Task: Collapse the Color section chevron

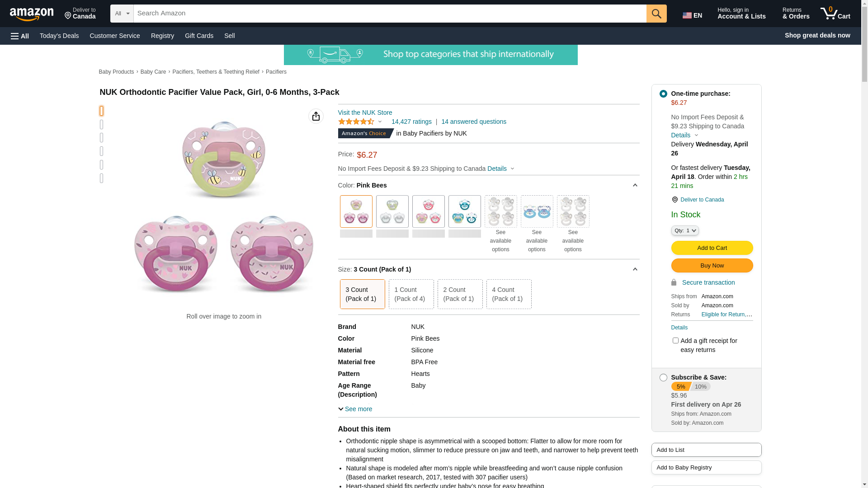Action: [x=635, y=185]
